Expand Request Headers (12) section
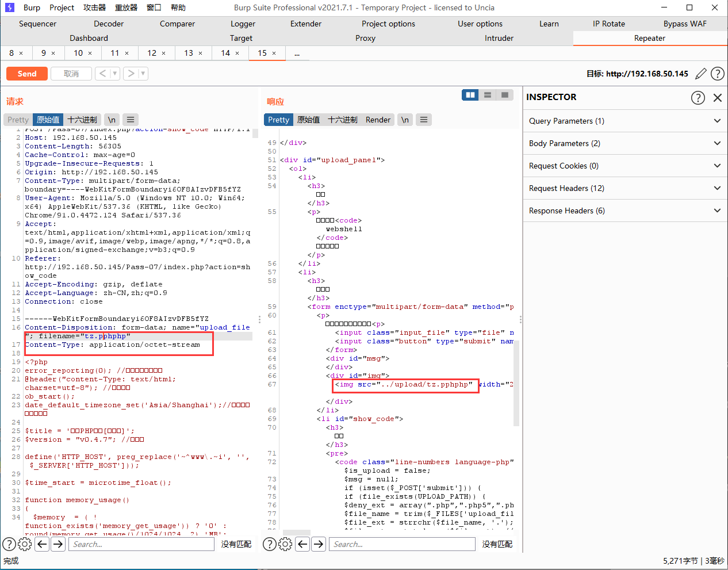 [625, 188]
